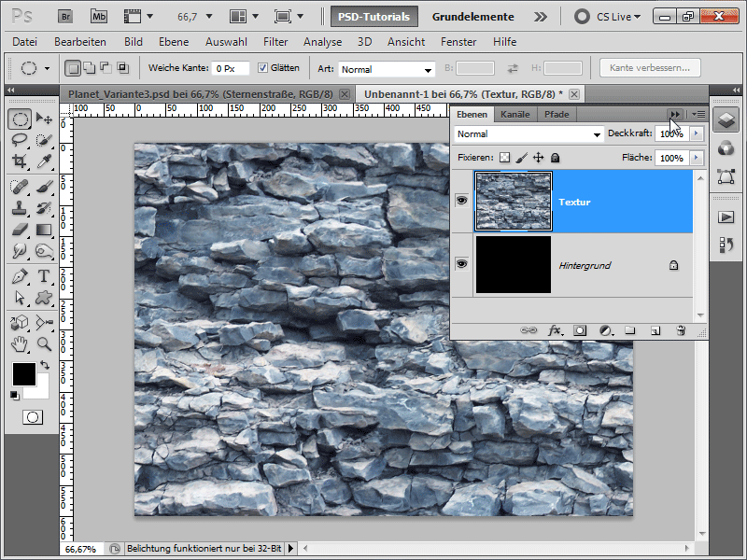Activate the Grundelemente workspace

pos(472,17)
